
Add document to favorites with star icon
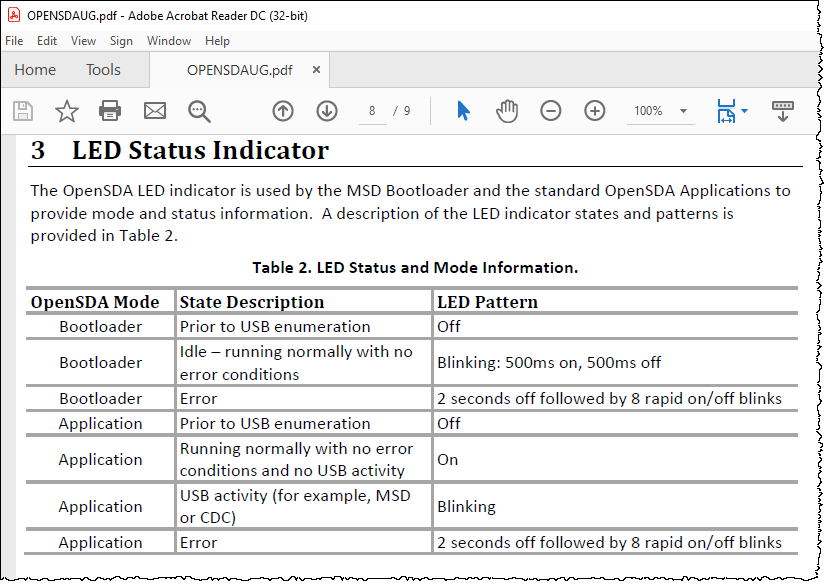(66, 111)
